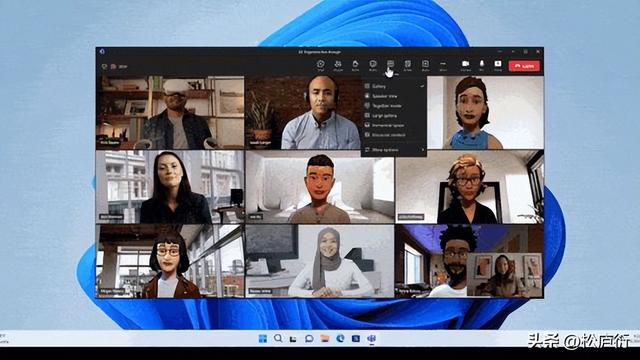
Task: Click the Share screen icon
Action: 498,64
